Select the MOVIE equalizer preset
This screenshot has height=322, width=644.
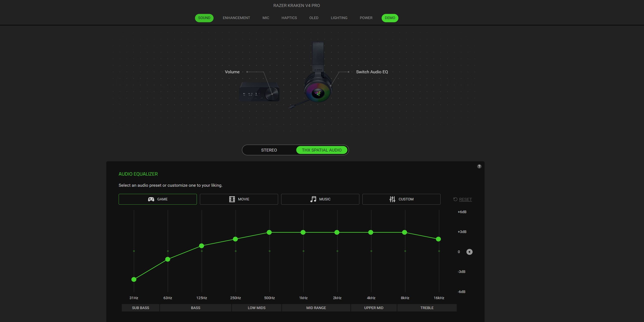239,199
